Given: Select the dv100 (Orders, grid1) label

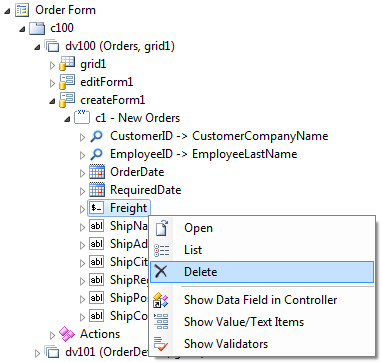Looking at the screenshot, I should (x=120, y=46).
